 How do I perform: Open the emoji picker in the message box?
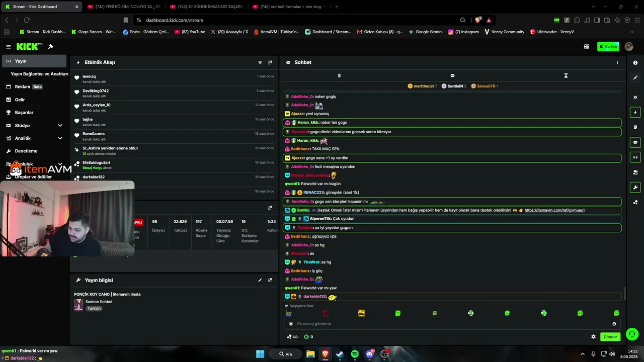click(x=614, y=324)
